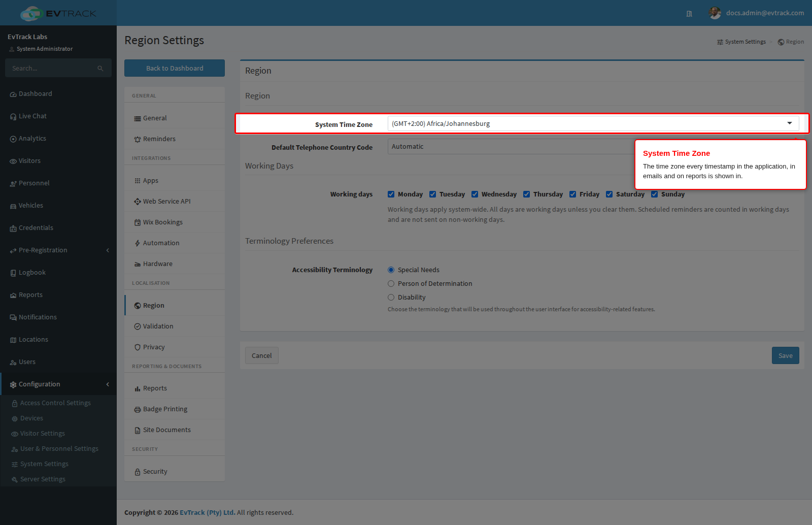Click the Security lock icon
This screenshot has width=812, height=525.
click(138, 472)
